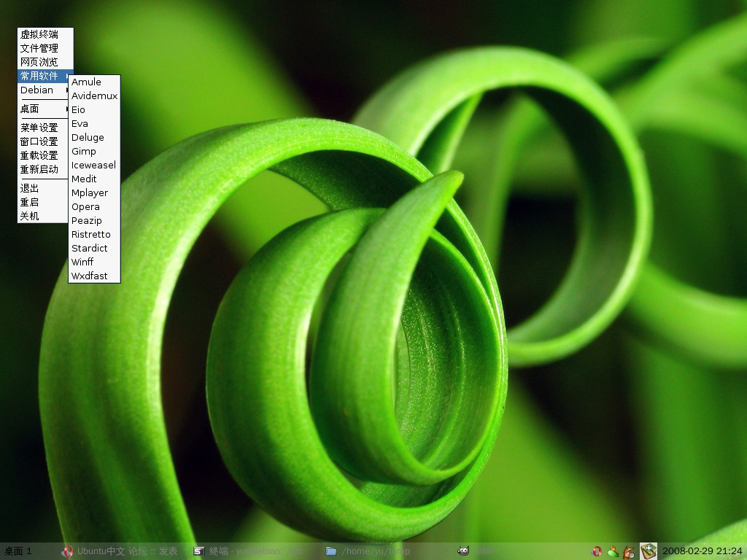This screenshot has height=560, width=747.
Task: Open Medit from the submenu
Action: [94, 179]
